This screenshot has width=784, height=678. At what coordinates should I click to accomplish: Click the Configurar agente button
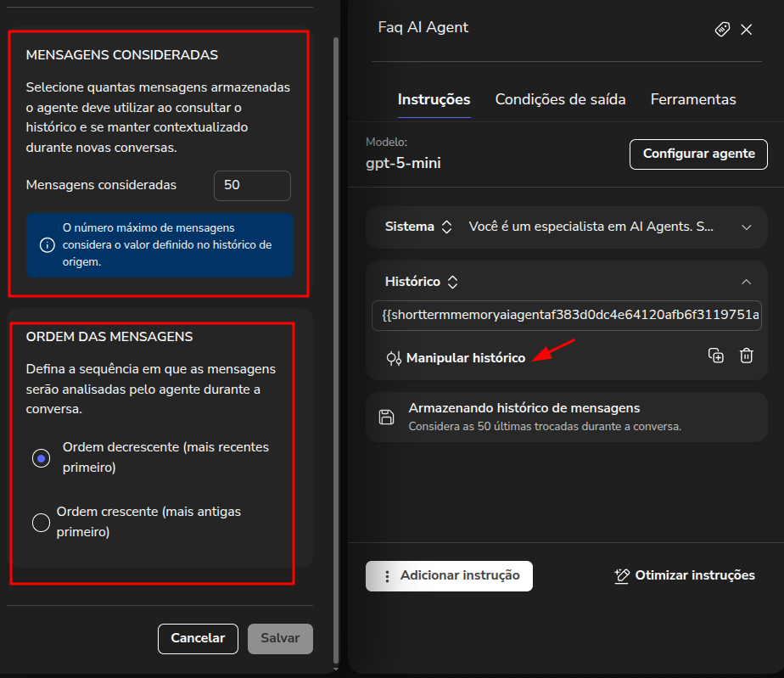[698, 154]
